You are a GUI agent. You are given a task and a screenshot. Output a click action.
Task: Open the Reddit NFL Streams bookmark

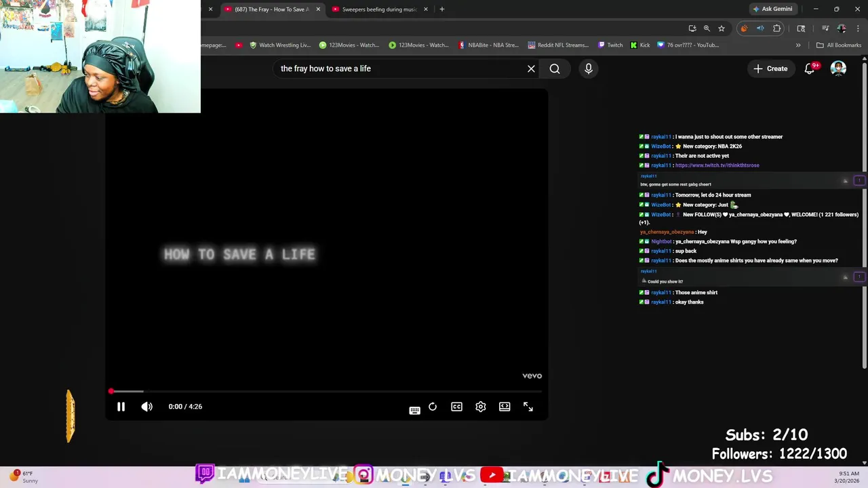(557, 45)
